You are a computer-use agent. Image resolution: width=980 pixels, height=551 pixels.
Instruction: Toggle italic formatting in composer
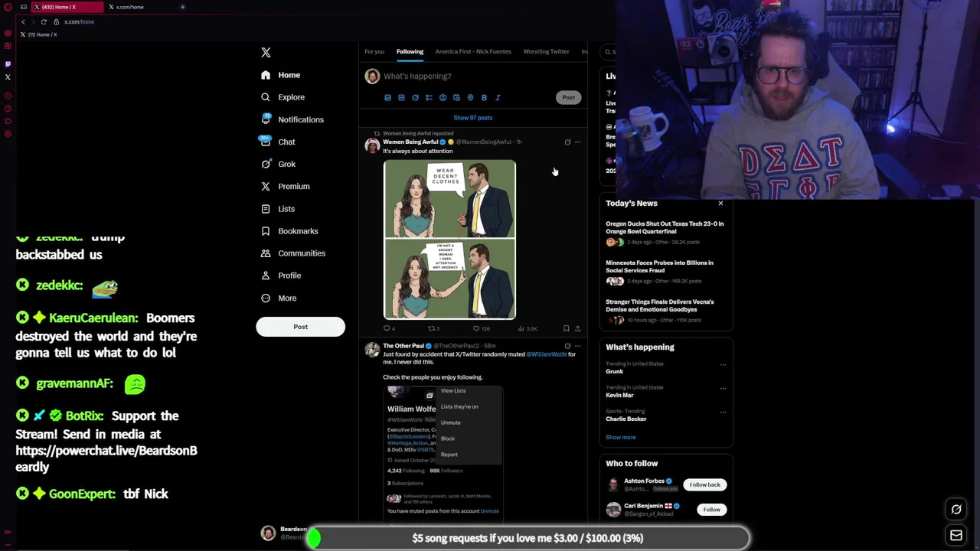click(498, 98)
